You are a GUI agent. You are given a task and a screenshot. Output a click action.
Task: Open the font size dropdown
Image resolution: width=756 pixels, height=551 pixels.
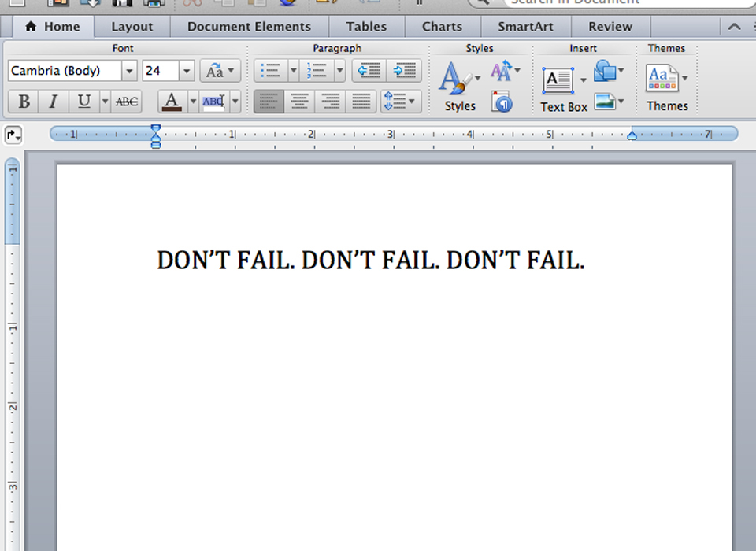click(x=187, y=71)
